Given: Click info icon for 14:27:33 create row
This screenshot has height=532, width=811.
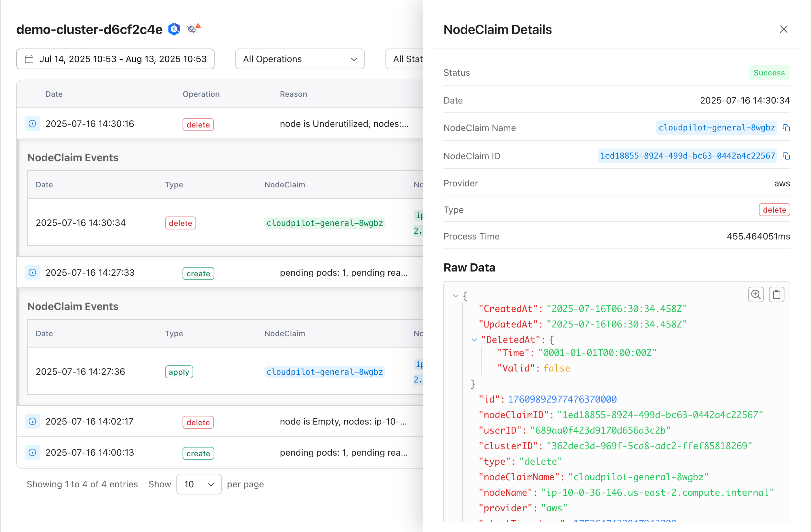Looking at the screenshot, I should (x=32, y=273).
